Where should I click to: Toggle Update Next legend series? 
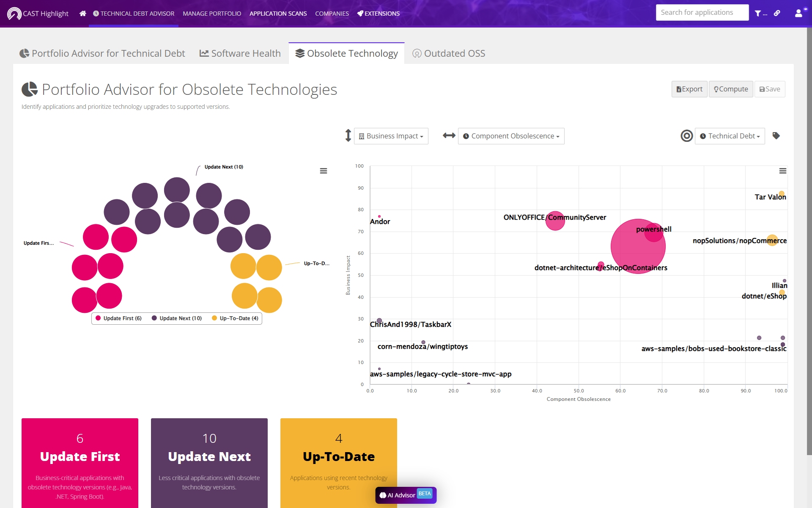[x=177, y=318]
